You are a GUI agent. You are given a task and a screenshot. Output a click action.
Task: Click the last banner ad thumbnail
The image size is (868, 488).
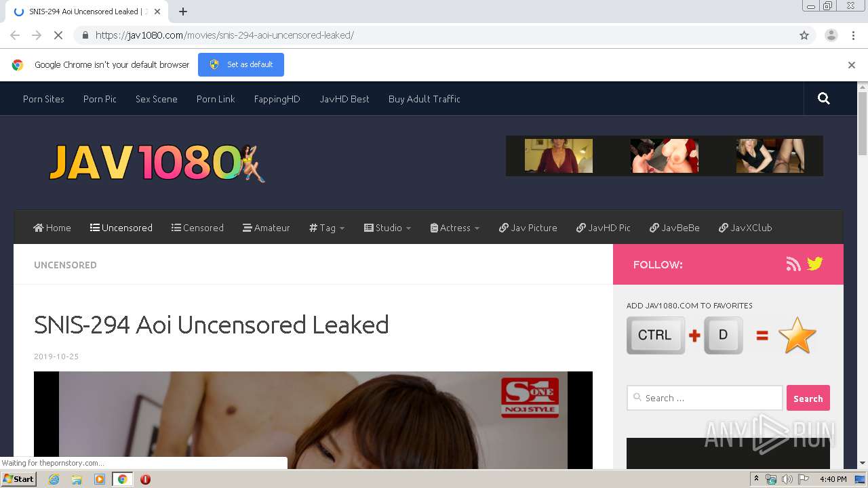tap(770, 156)
